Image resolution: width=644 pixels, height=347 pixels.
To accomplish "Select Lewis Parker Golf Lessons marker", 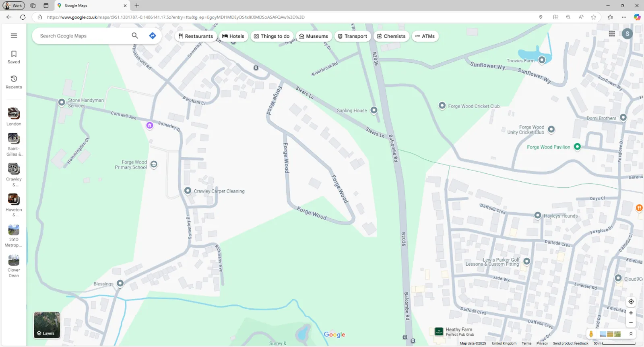I will 526,261.
